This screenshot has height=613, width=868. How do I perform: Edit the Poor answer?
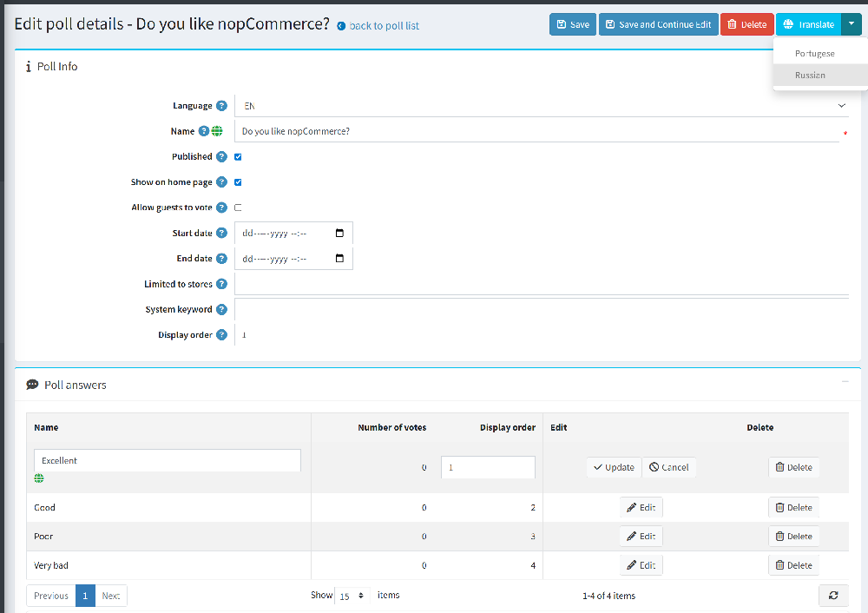[x=641, y=536]
